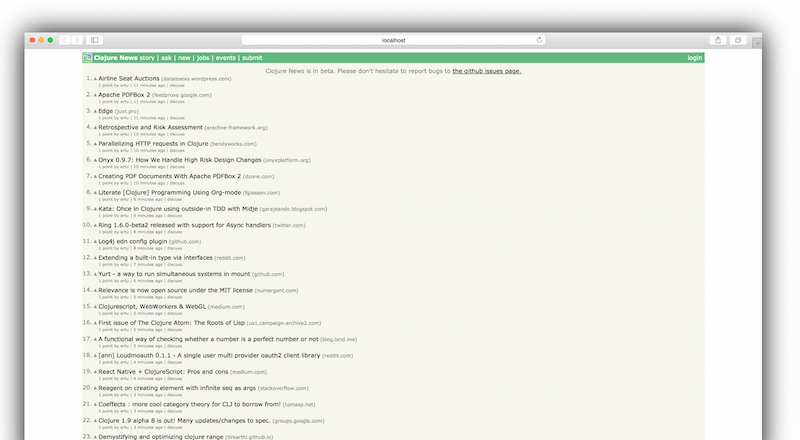Image resolution: width=800 pixels, height=440 pixels.
Task: Open Yurt simultaneous systems in mount story
Action: 174,274
